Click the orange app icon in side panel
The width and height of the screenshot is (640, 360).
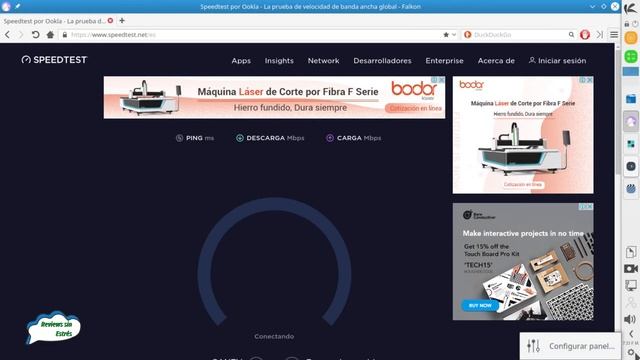[x=631, y=38]
